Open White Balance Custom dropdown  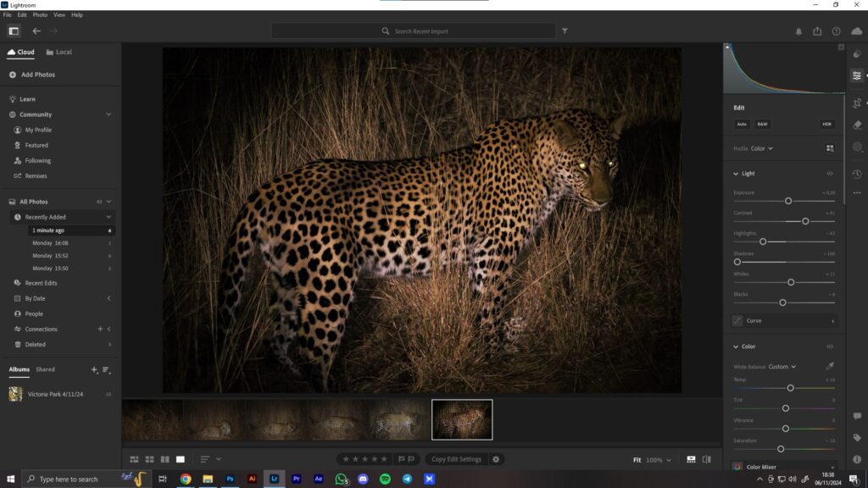coord(782,366)
